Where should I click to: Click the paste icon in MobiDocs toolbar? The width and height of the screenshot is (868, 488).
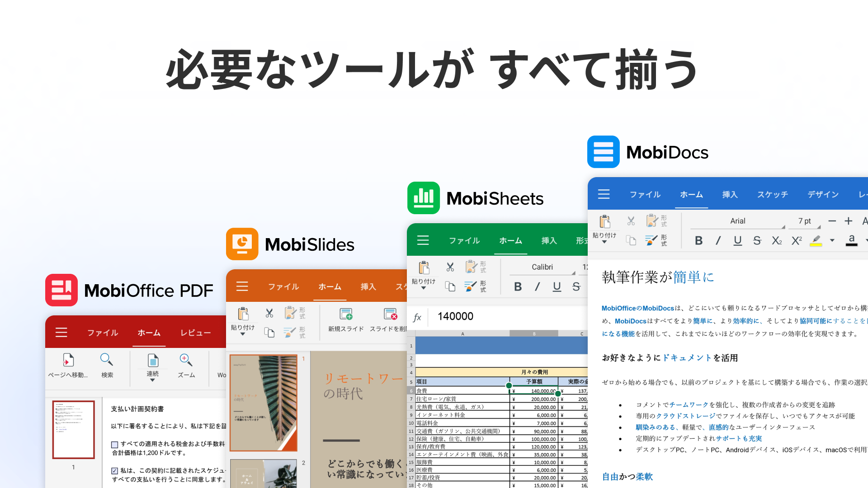[x=605, y=221]
